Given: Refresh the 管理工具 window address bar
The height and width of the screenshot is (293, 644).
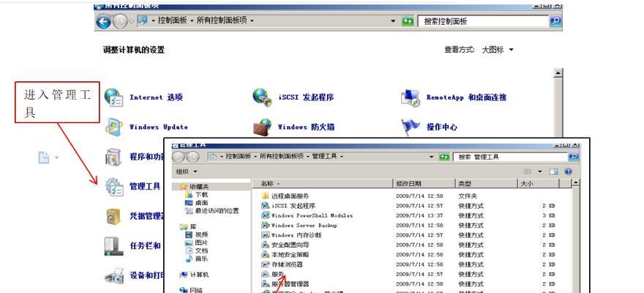Looking at the screenshot, I should [444, 157].
